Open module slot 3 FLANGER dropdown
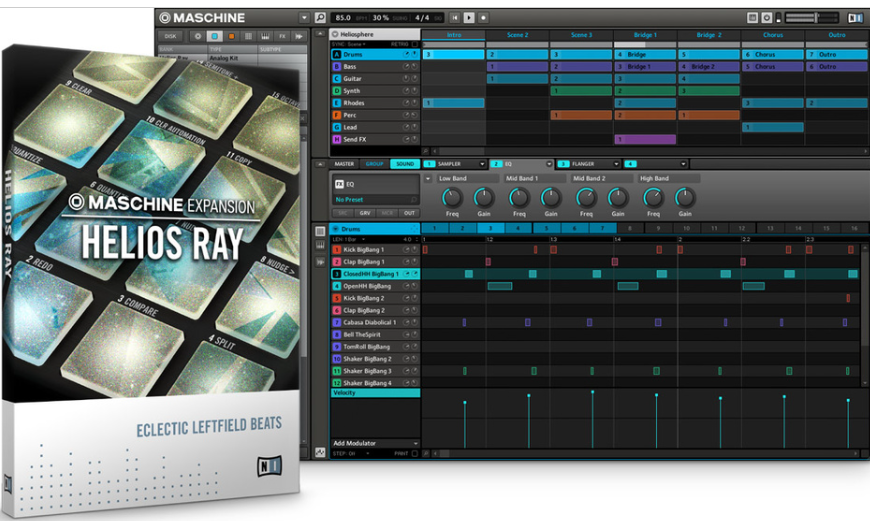 (x=616, y=164)
